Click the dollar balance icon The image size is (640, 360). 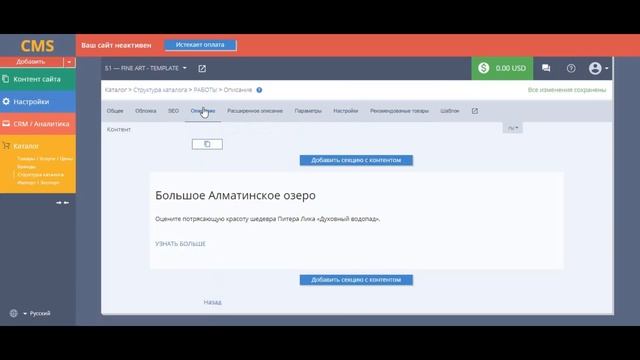(x=484, y=68)
